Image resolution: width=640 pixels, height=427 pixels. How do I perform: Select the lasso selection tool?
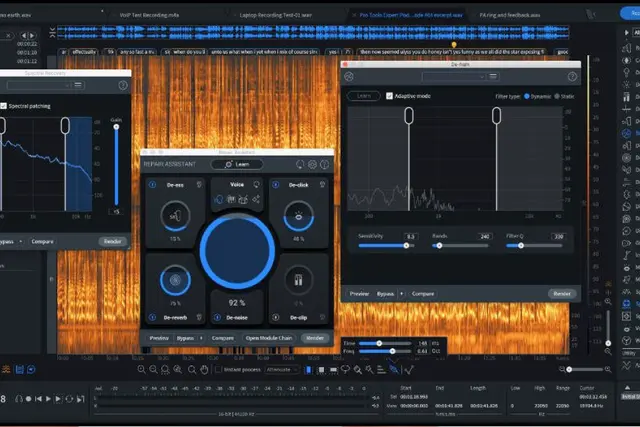click(x=345, y=370)
